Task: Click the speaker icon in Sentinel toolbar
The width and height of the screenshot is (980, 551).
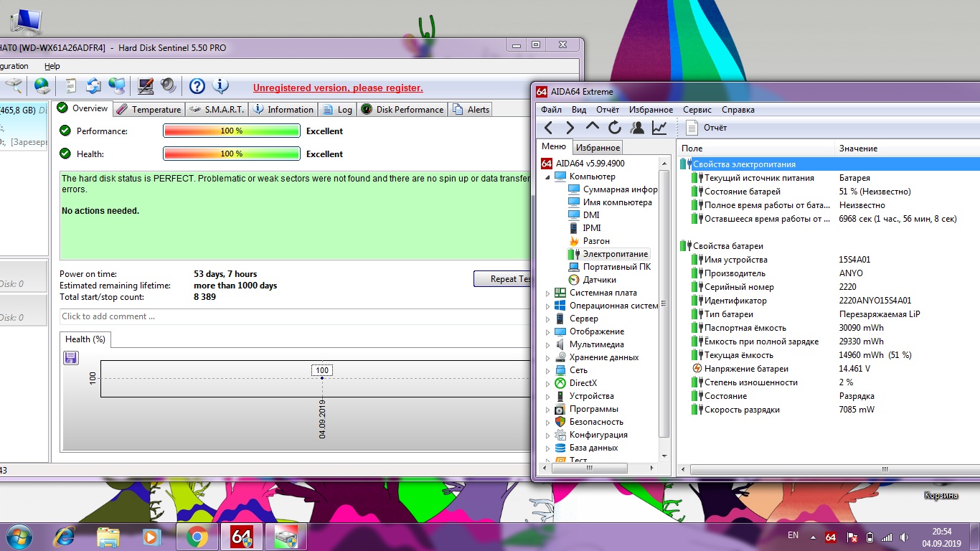Action: point(169,86)
